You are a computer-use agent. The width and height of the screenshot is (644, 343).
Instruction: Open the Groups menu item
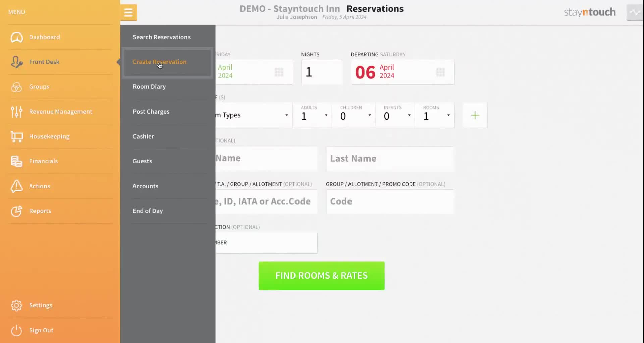39,87
